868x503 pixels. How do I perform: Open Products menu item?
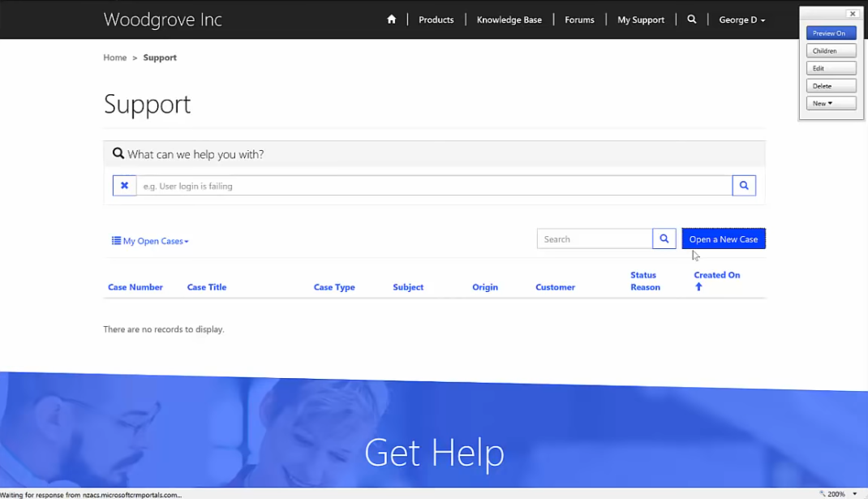tap(436, 19)
